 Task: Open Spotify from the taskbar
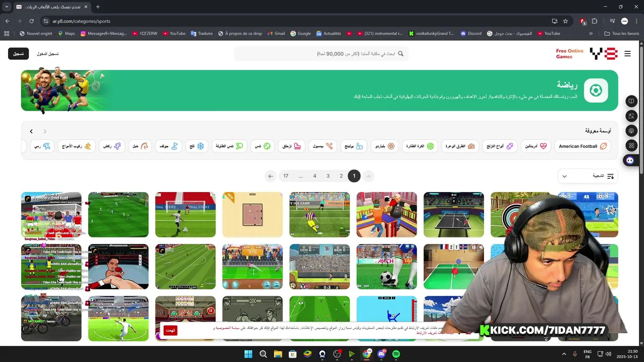click(x=396, y=354)
